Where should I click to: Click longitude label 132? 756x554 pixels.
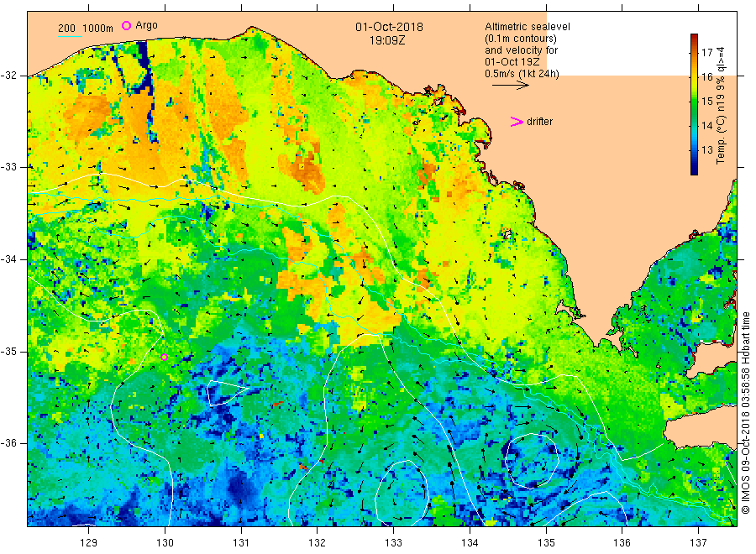318,543
